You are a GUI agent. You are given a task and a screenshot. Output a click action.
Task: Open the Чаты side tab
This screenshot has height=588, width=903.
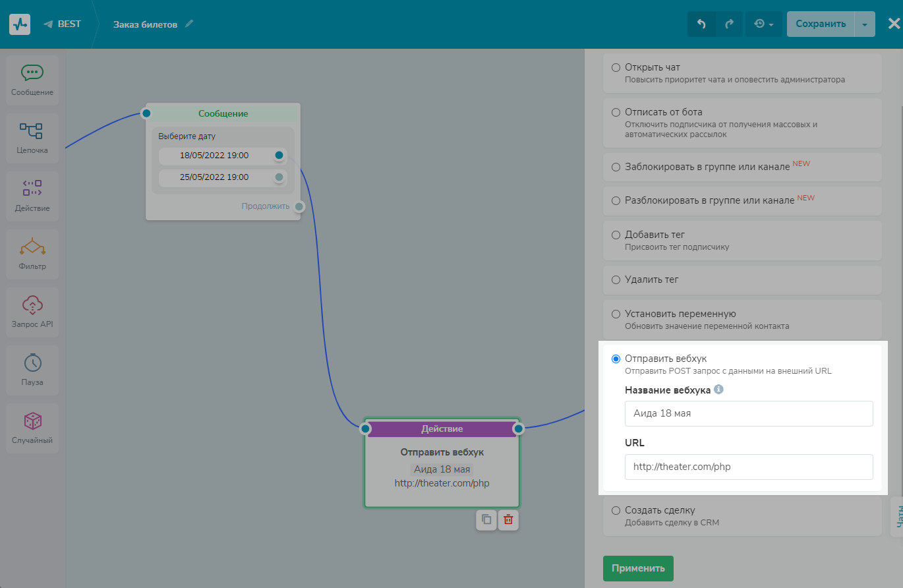click(x=896, y=515)
